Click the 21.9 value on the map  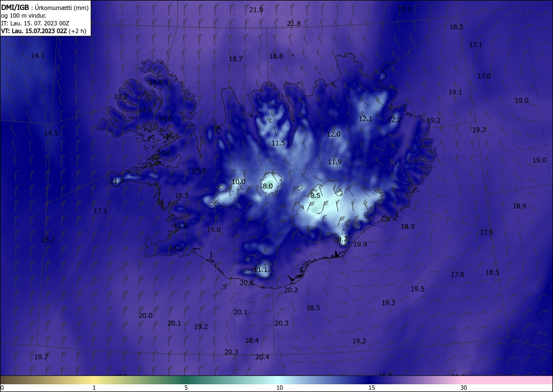point(256,10)
